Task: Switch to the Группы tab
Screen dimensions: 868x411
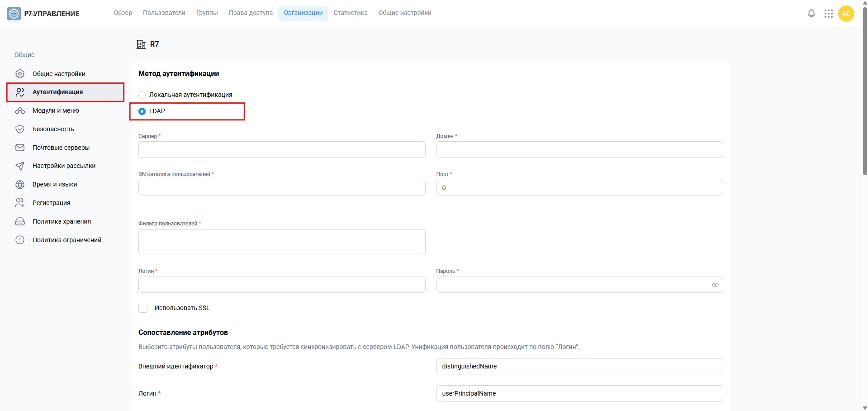Action: click(207, 13)
